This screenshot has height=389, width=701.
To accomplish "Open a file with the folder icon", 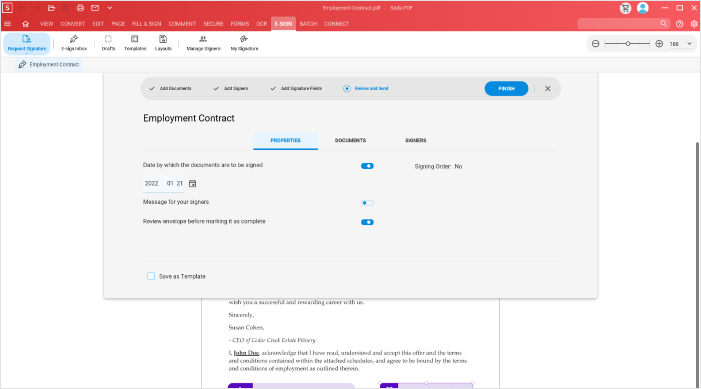I will [x=51, y=8].
